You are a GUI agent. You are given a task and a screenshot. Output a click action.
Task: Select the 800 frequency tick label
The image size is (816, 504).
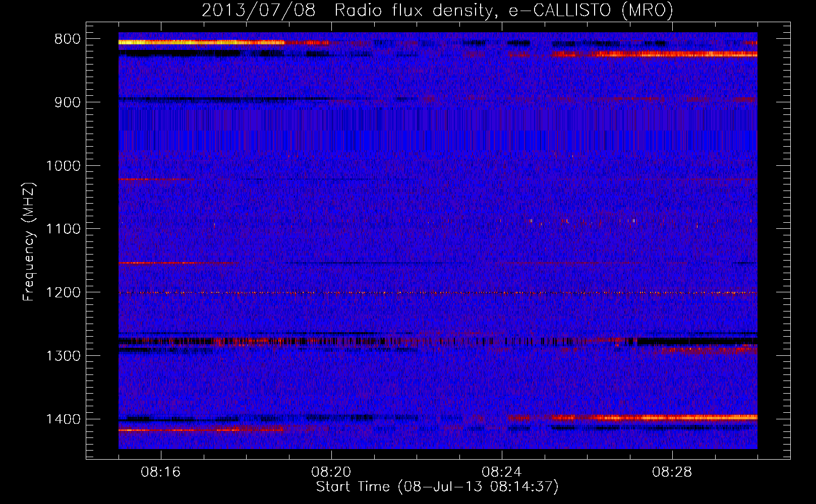click(67, 39)
